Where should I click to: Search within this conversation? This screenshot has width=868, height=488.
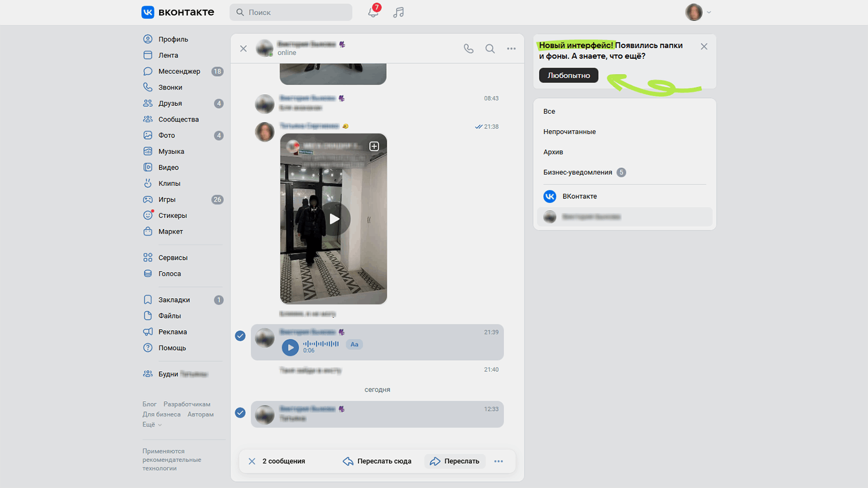[x=490, y=48]
